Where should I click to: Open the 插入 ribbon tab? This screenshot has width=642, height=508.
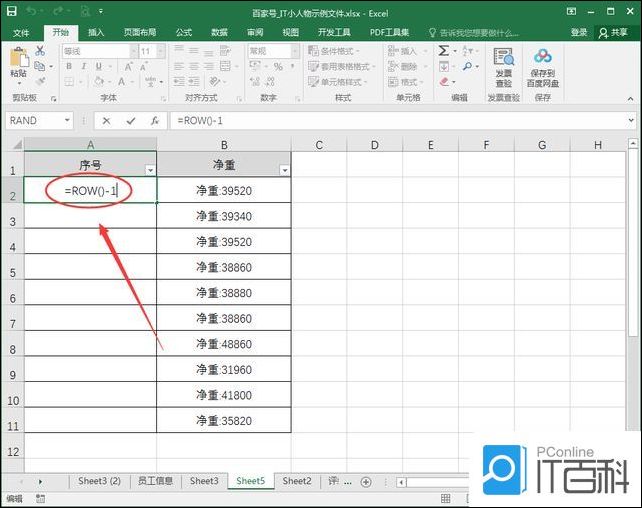[96, 32]
